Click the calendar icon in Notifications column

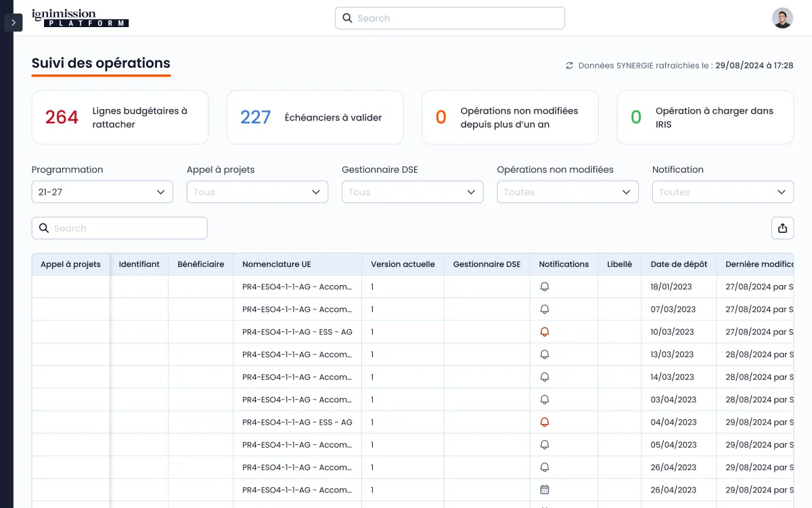tap(545, 490)
